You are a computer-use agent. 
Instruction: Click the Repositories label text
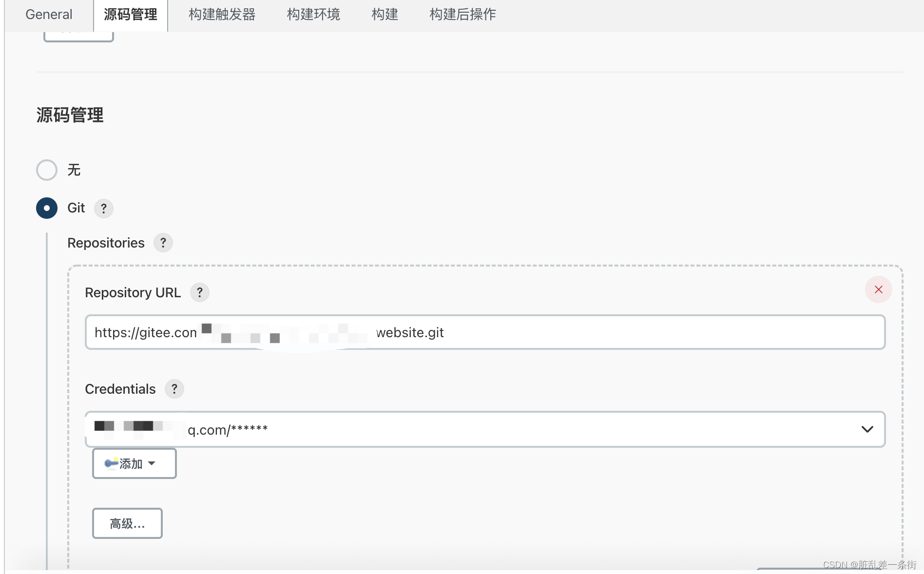106,243
